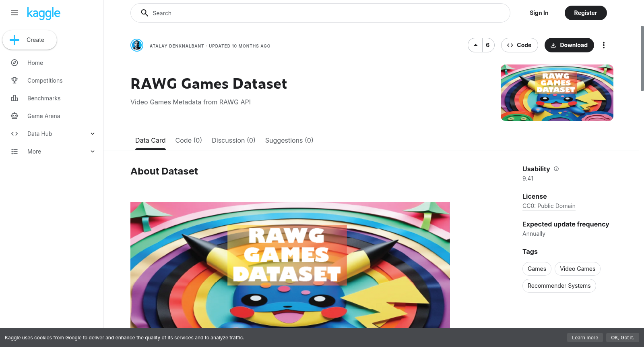Open the three-dot more options menu
644x347 pixels.
[x=604, y=45]
